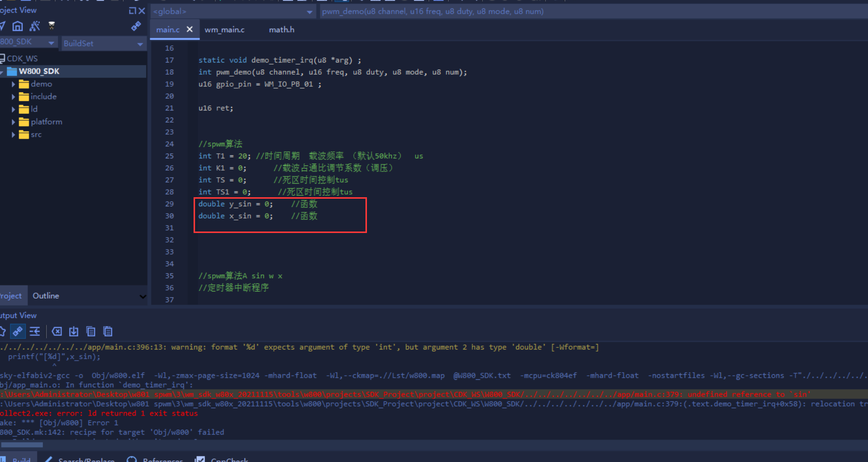Click the "recipe for target 'Obj/w800' failed" line

click(x=112, y=432)
